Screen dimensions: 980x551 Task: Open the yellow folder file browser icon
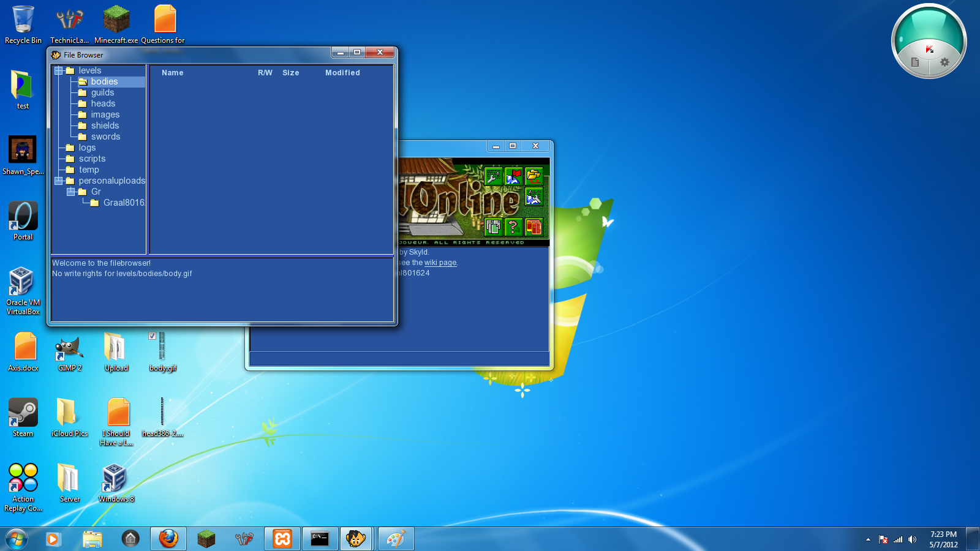click(x=533, y=177)
